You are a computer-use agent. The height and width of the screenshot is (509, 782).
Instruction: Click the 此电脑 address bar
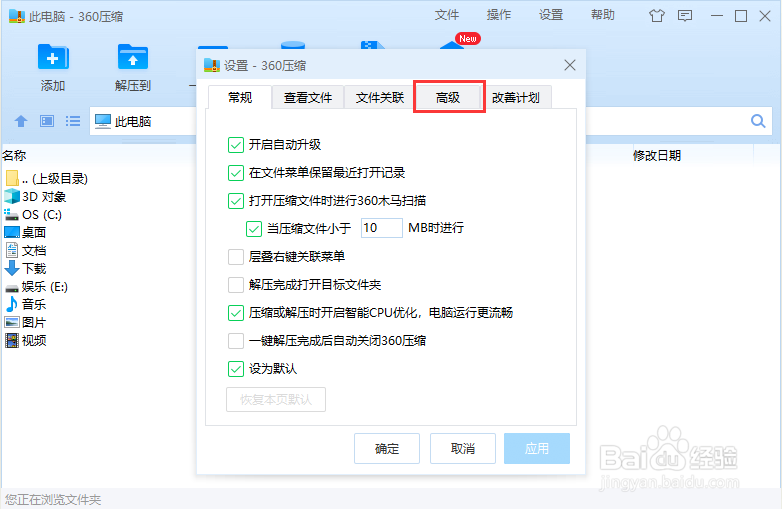144,121
